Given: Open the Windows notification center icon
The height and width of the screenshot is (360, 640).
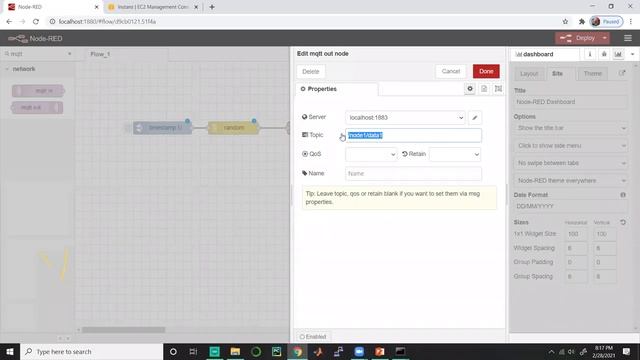Looking at the screenshot, I should (627, 351).
